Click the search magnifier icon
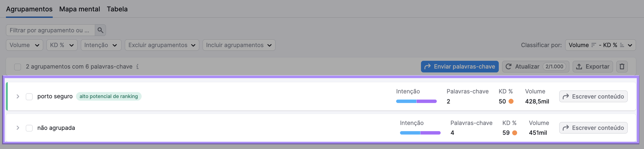Screen dimensions: 644x149 point(100,30)
